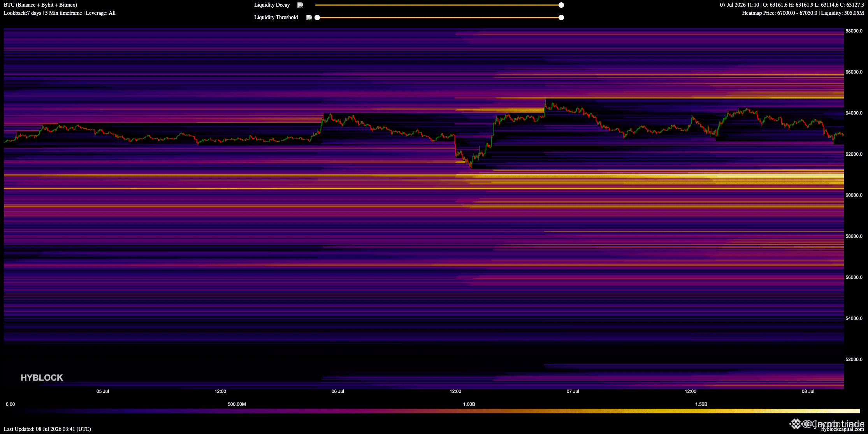The height and width of the screenshot is (434, 868).
Task: Click the "54000.0" price axis label
Action: pos(854,318)
